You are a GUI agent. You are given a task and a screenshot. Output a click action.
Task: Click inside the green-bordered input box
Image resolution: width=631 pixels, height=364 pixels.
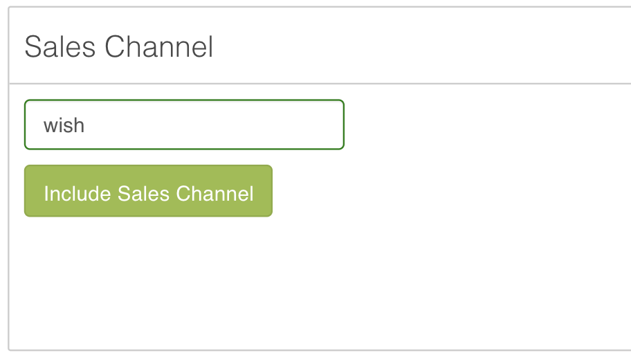[x=184, y=125]
